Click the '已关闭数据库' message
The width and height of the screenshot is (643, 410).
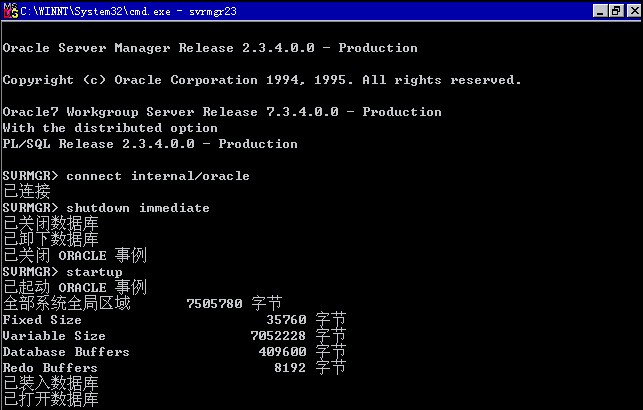click(x=51, y=223)
